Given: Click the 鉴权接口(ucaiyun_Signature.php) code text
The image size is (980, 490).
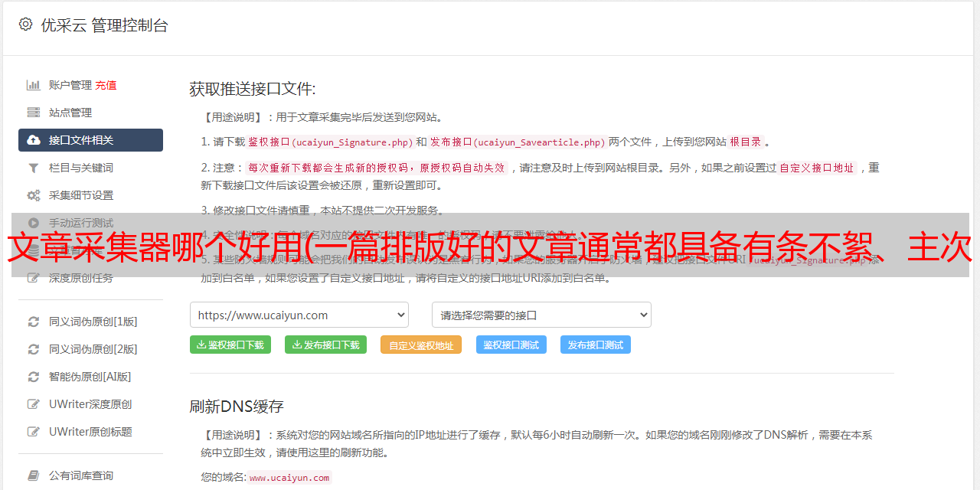Looking at the screenshot, I should pyautogui.click(x=330, y=142).
